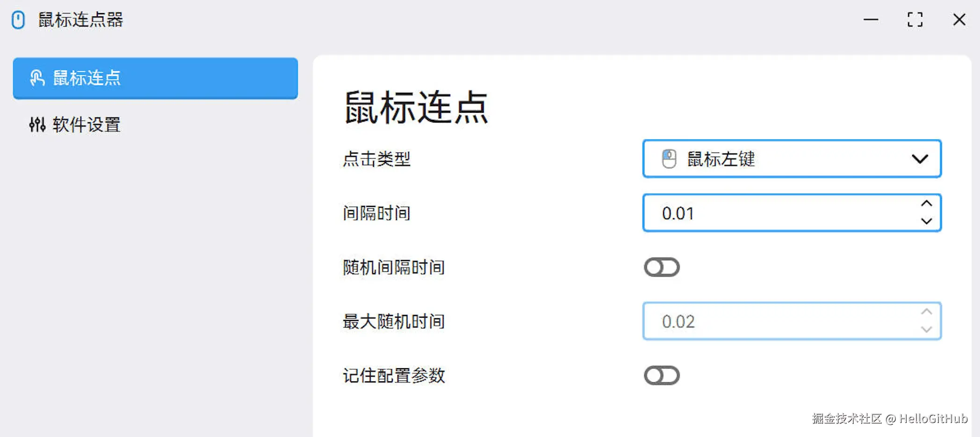
Task: Enable the 记住配置参数 switch
Action: 662,375
